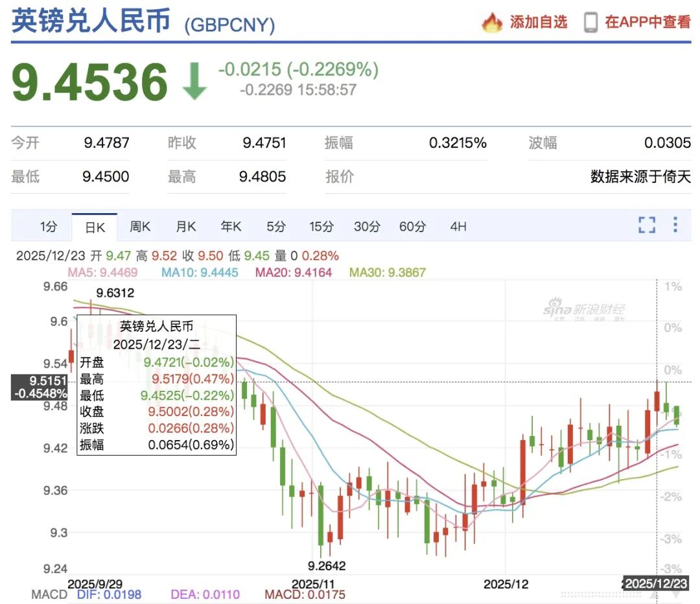700x604 pixels.
Task: Click the phone icon beside 在APP中查看
Action: point(590,21)
